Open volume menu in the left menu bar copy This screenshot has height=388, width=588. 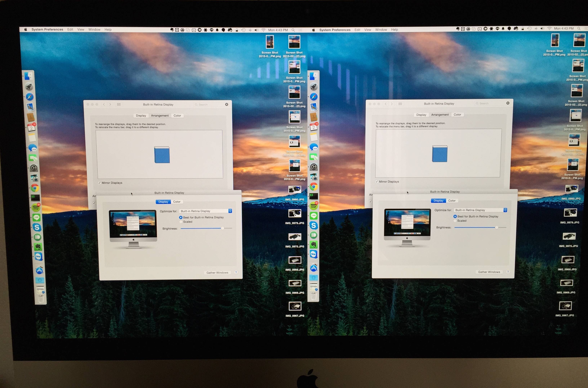(x=256, y=30)
